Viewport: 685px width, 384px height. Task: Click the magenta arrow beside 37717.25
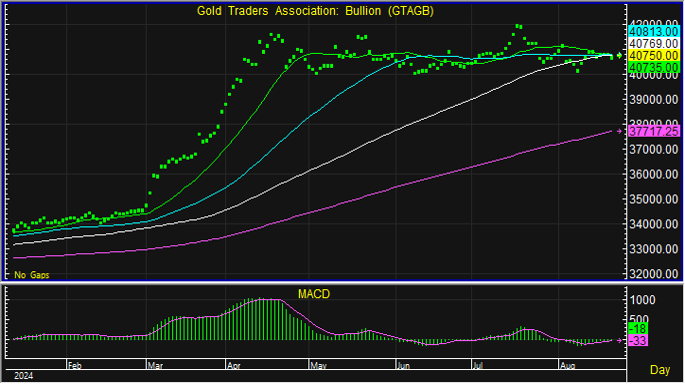pyautogui.click(x=619, y=131)
